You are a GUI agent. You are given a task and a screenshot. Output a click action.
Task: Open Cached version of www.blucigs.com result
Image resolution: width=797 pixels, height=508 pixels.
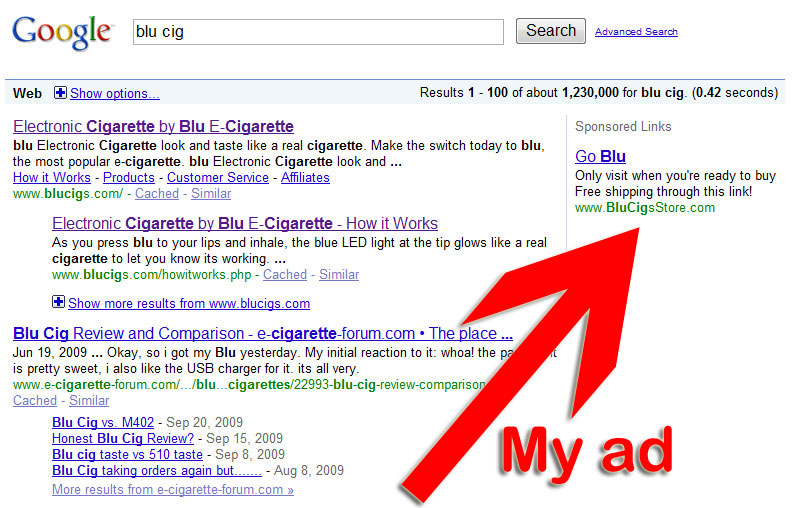(156, 193)
